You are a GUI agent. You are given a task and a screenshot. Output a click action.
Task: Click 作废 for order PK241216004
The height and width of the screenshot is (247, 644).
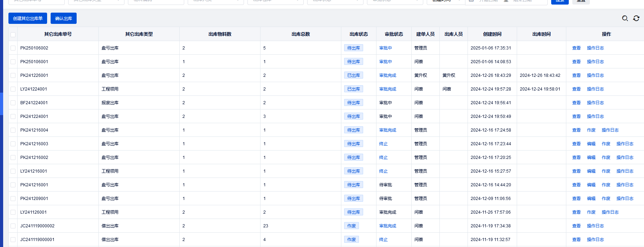[x=591, y=130]
